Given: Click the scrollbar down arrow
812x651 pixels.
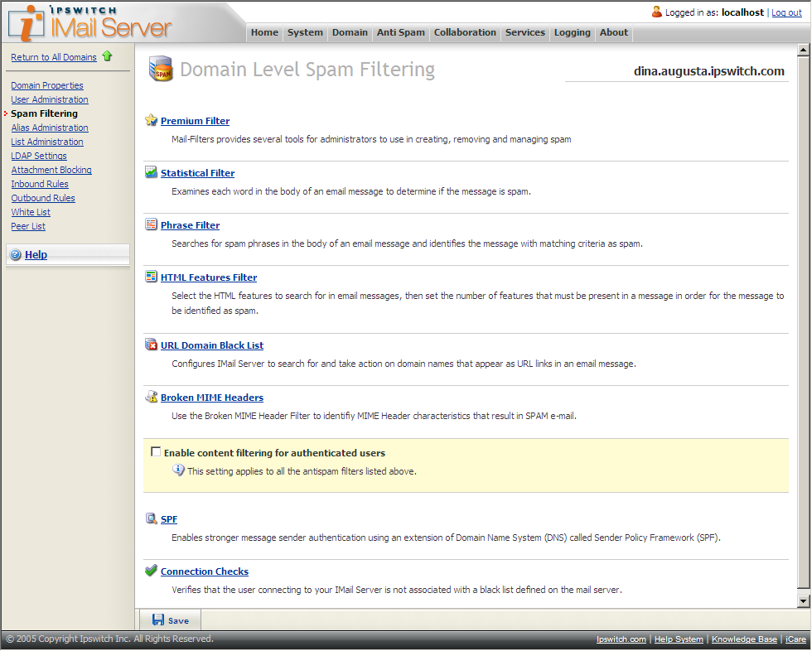Looking at the screenshot, I should coord(802,599).
